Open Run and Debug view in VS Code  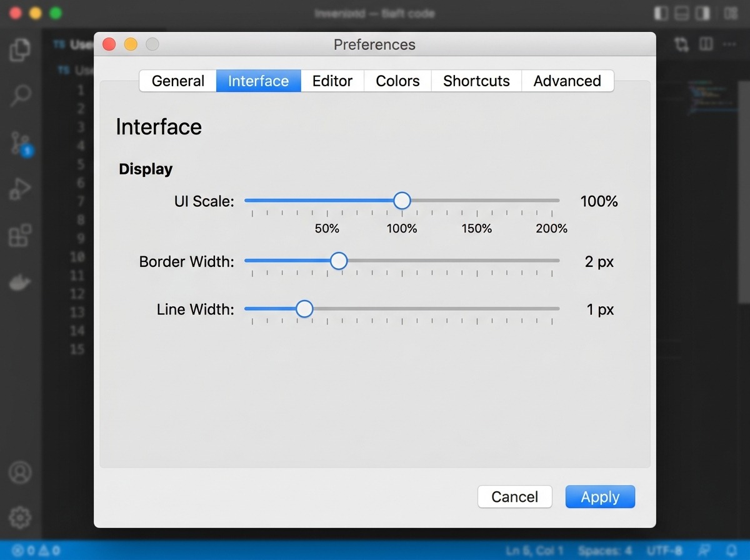(x=20, y=189)
